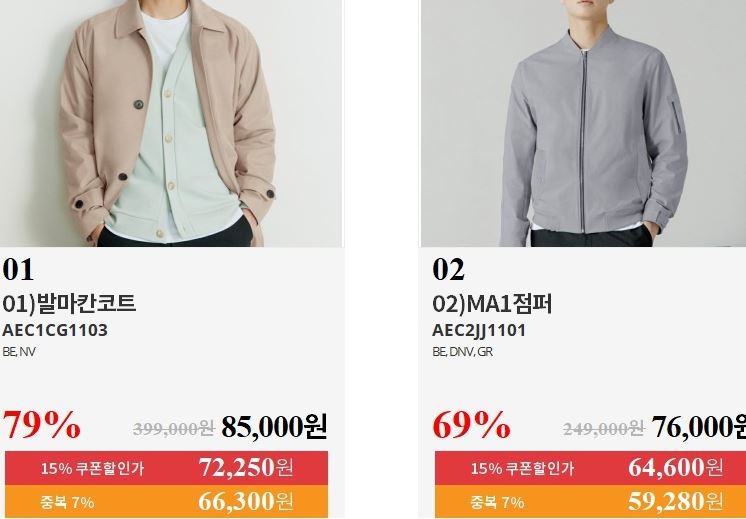The height and width of the screenshot is (519, 746).
Task: Select product code AEC2JJ1101
Action: click(x=479, y=330)
